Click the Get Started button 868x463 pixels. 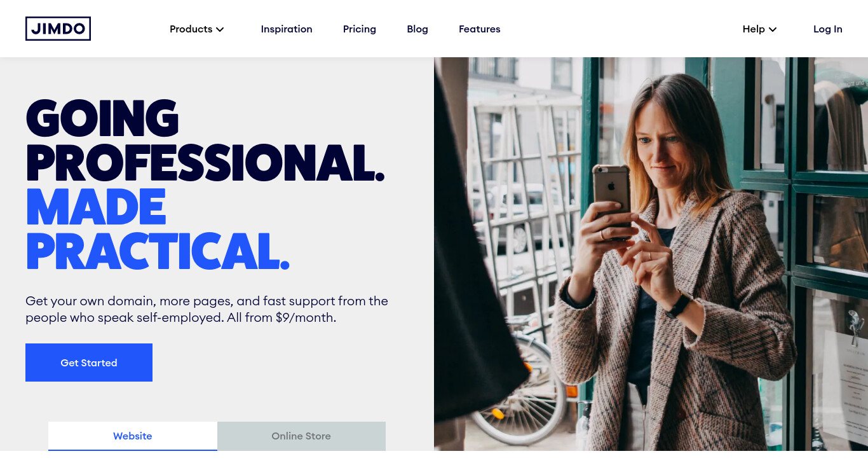[89, 363]
